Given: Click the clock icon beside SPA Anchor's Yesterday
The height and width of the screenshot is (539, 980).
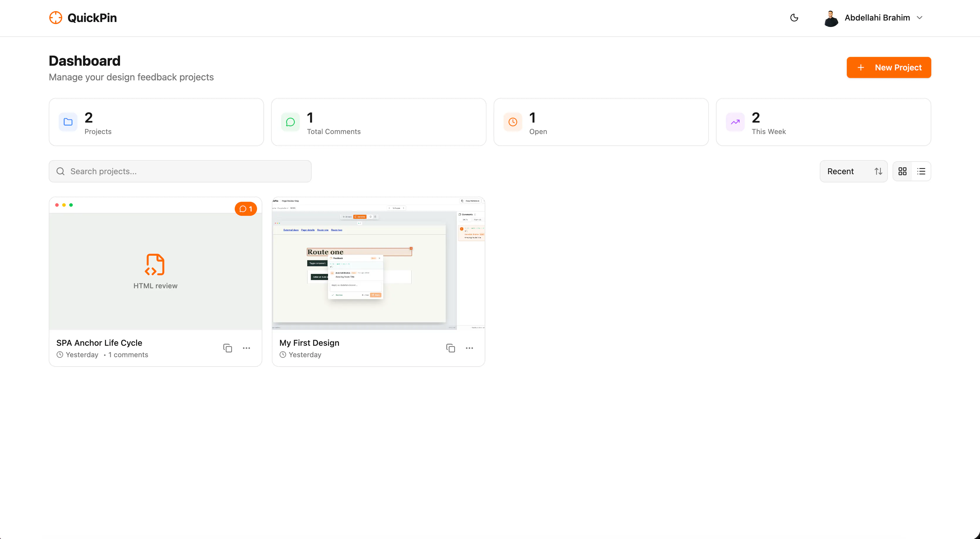Looking at the screenshot, I should pos(60,354).
